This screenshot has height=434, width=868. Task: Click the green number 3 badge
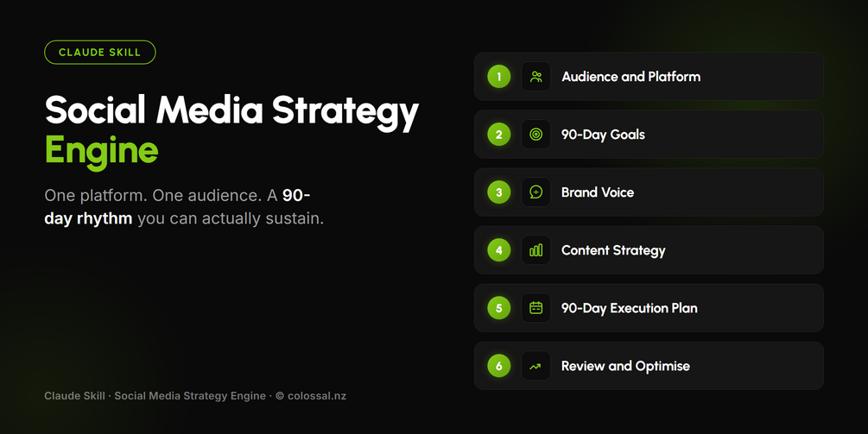click(498, 192)
